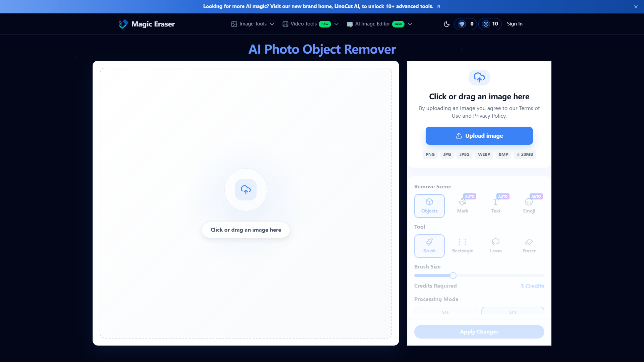Viewport: 644px width, 362px height.
Task: Click the AI Photo Object Remover heading
Action: (x=322, y=49)
